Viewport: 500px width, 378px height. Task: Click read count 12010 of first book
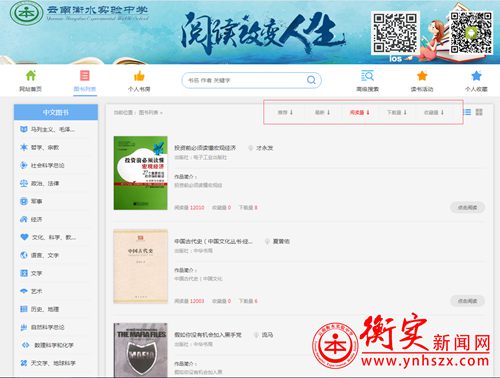pos(197,207)
